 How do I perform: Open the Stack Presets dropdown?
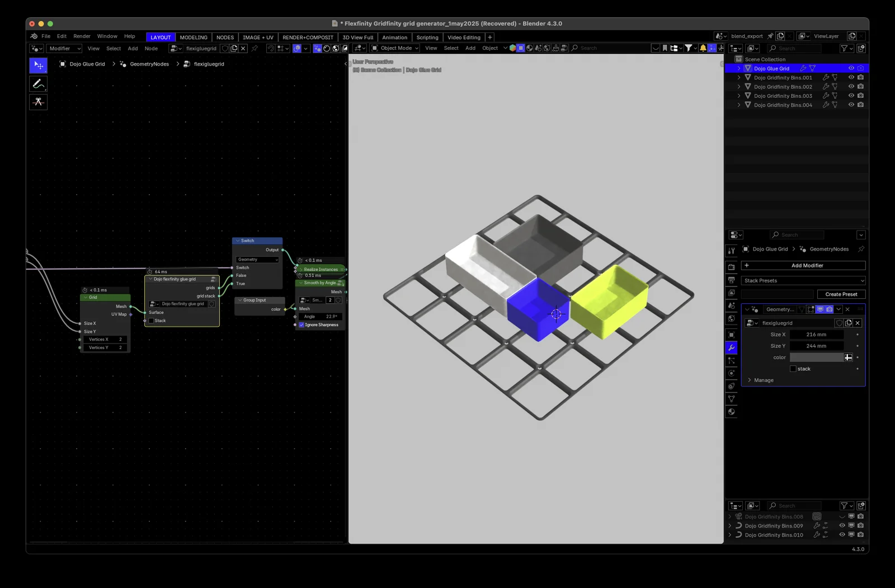[803, 280]
